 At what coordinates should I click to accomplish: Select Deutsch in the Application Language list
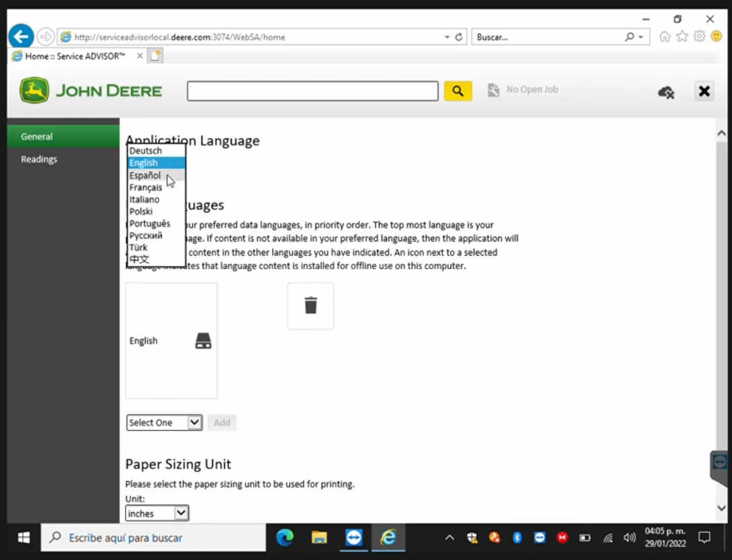pyautogui.click(x=145, y=150)
